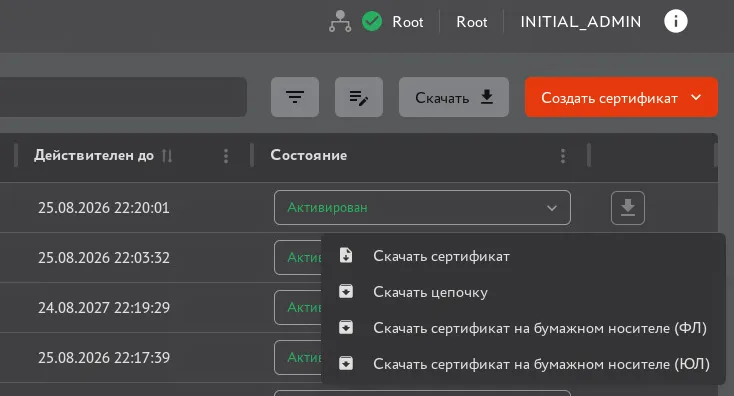Open Состояние column options menu
The height and width of the screenshot is (396, 734).
pyautogui.click(x=563, y=156)
